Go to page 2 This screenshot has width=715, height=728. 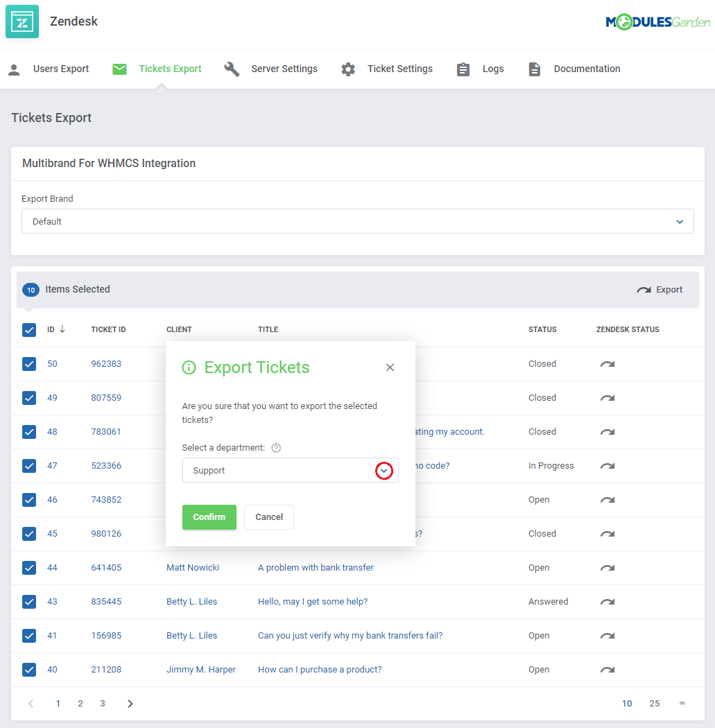pos(80,704)
